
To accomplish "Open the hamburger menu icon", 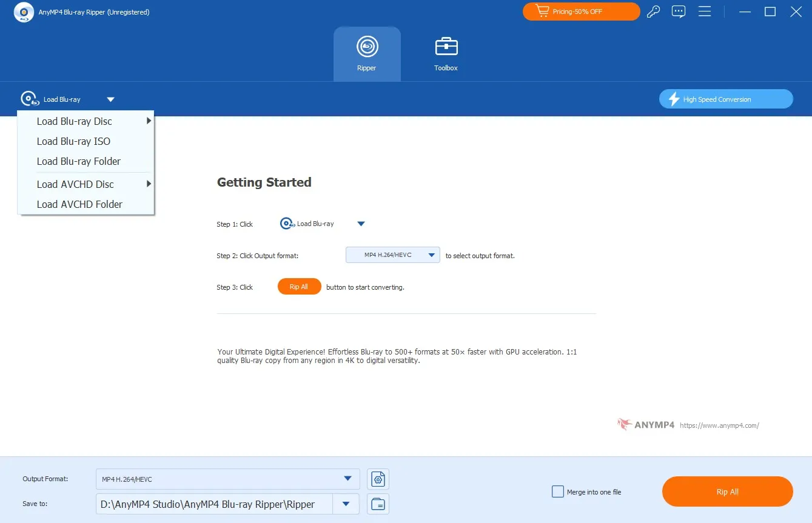I will tap(705, 12).
